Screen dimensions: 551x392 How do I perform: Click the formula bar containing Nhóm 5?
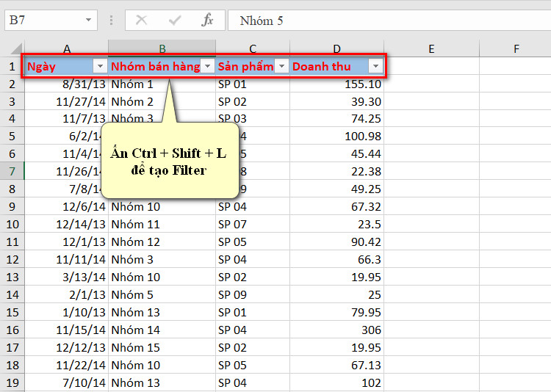pyautogui.click(x=389, y=21)
